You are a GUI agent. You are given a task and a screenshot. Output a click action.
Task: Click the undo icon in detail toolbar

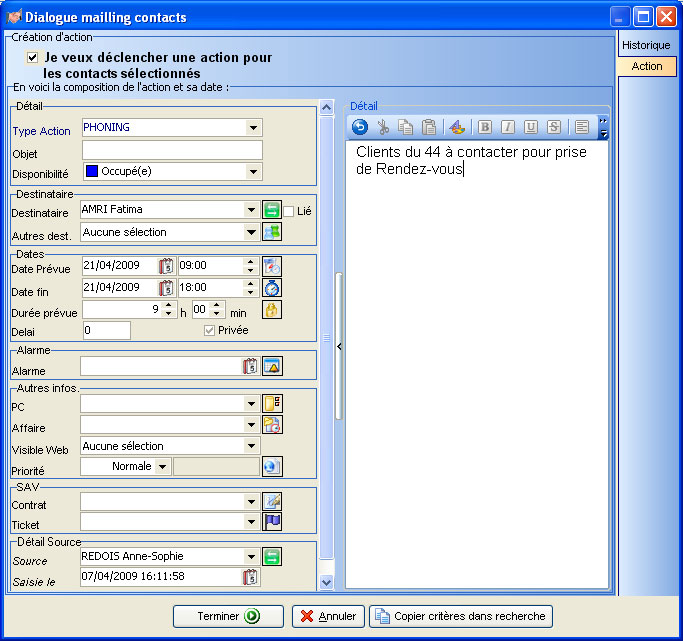pos(360,127)
